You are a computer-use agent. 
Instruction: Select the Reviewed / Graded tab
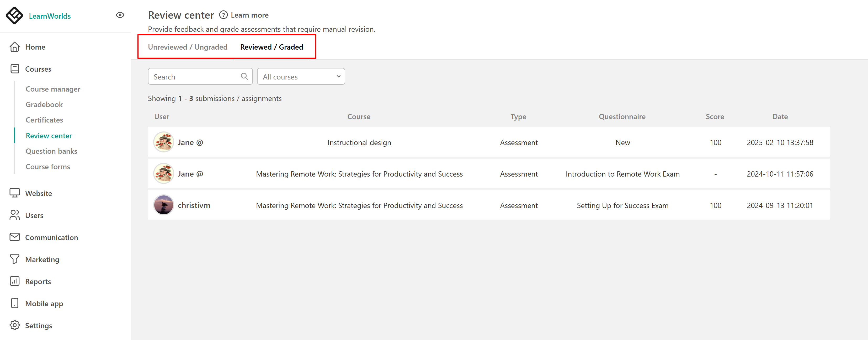click(271, 47)
